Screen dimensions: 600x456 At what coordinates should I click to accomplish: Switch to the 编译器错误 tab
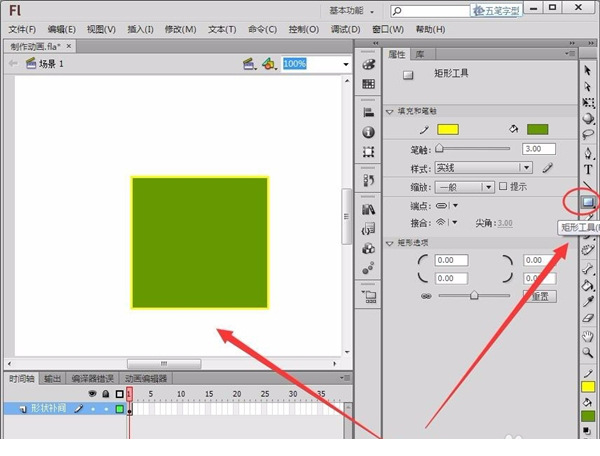[x=92, y=379]
